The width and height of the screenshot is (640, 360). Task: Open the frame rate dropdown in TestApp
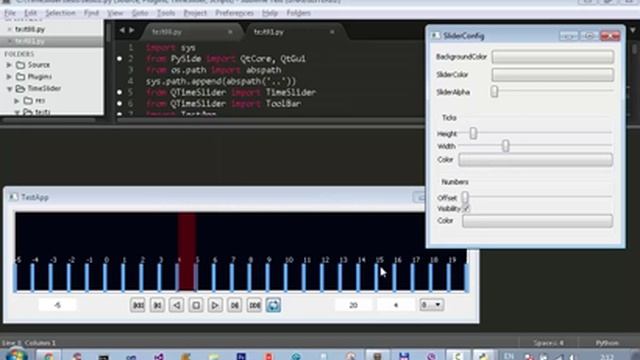431,305
